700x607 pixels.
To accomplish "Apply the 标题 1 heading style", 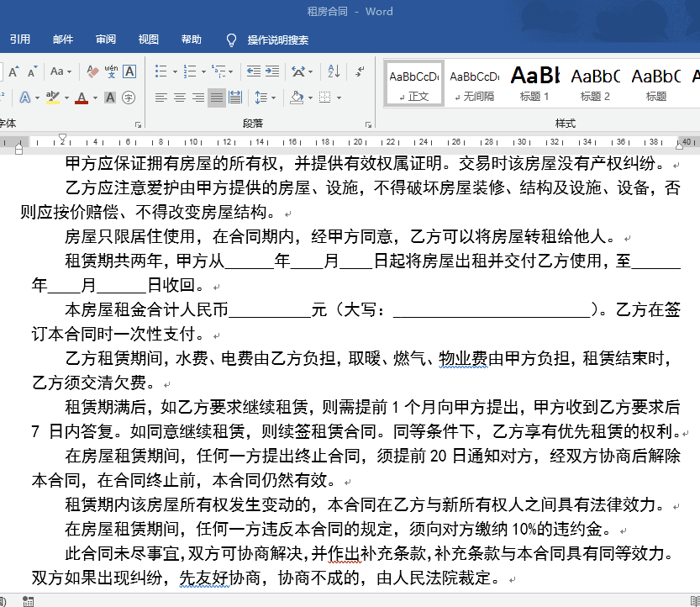I will coord(534,84).
